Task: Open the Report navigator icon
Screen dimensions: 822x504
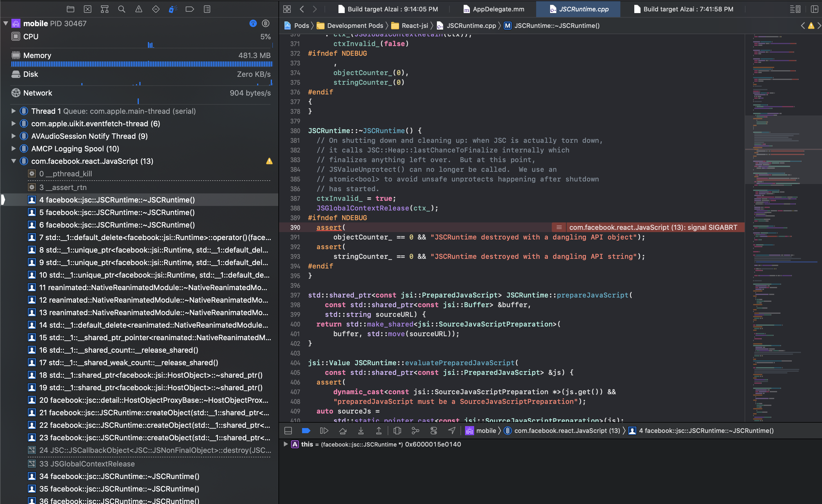Action: pyautogui.click(x=207, y=9)
